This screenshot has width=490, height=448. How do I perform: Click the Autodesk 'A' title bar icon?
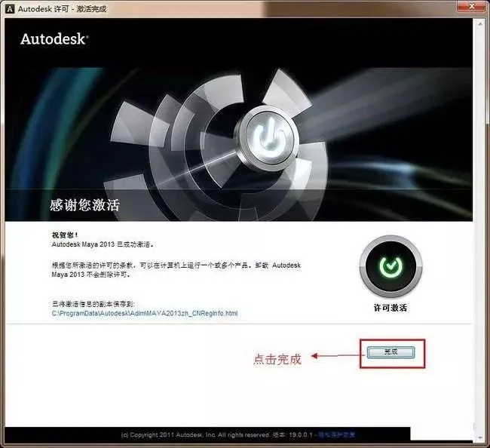(10, 9)
